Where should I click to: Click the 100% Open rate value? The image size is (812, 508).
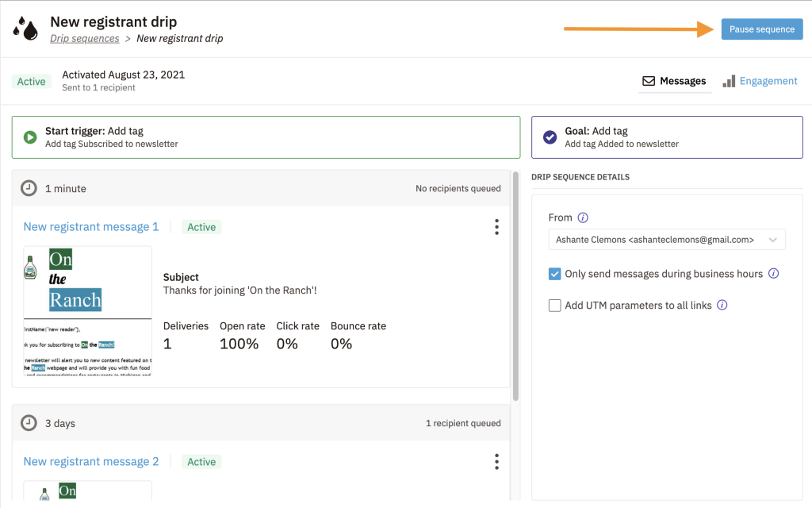pos(239,344)
